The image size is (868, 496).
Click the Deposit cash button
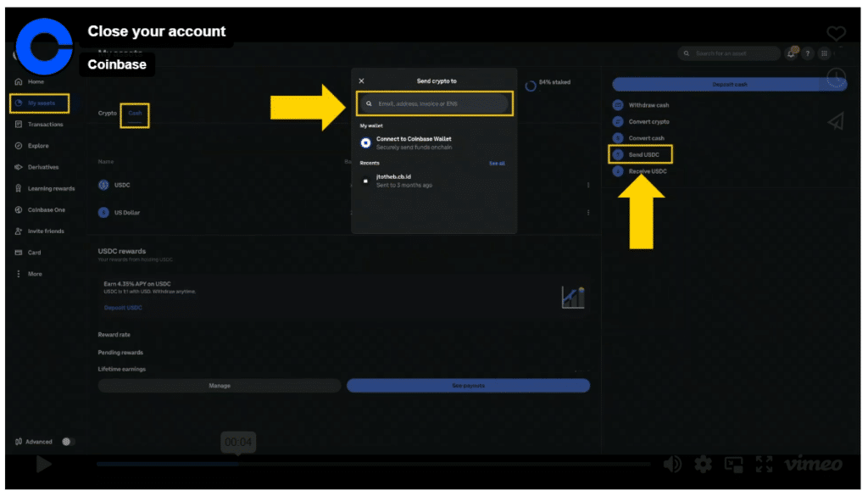tap(729, 85)
